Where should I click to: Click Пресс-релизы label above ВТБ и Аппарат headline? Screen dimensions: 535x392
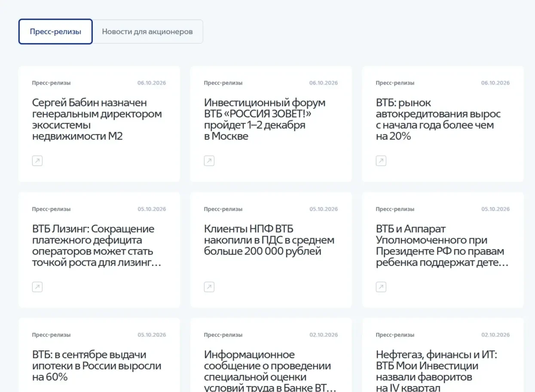click(395, 209)
